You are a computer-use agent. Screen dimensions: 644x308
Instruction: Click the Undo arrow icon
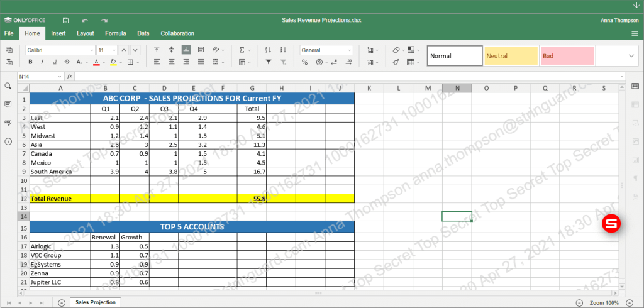tap(85, 20)
